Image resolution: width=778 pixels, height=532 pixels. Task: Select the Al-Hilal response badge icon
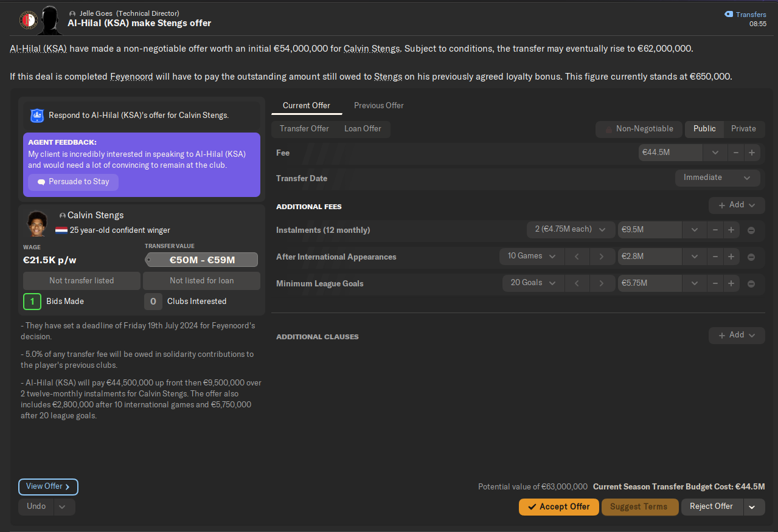click(x=37, y=115)
